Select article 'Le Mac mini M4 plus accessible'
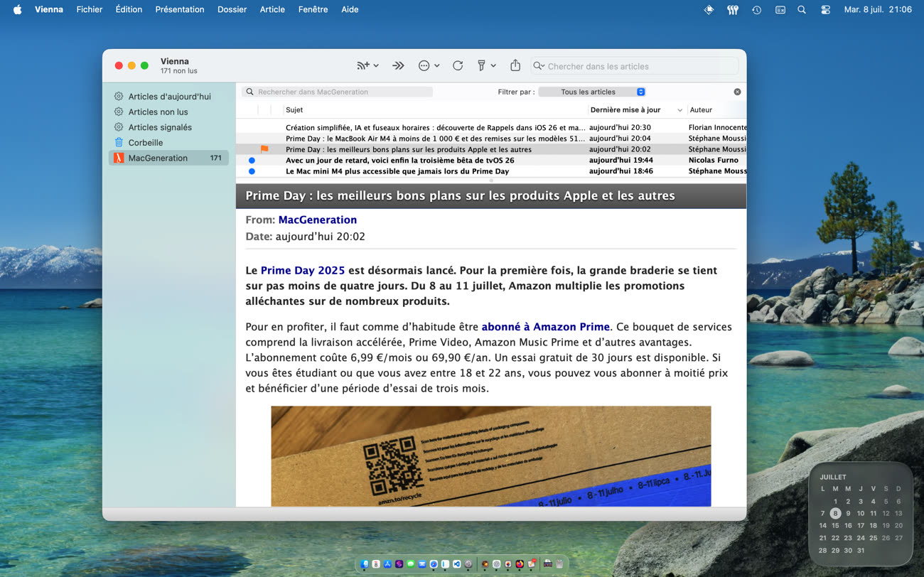 tap(397, 171)
